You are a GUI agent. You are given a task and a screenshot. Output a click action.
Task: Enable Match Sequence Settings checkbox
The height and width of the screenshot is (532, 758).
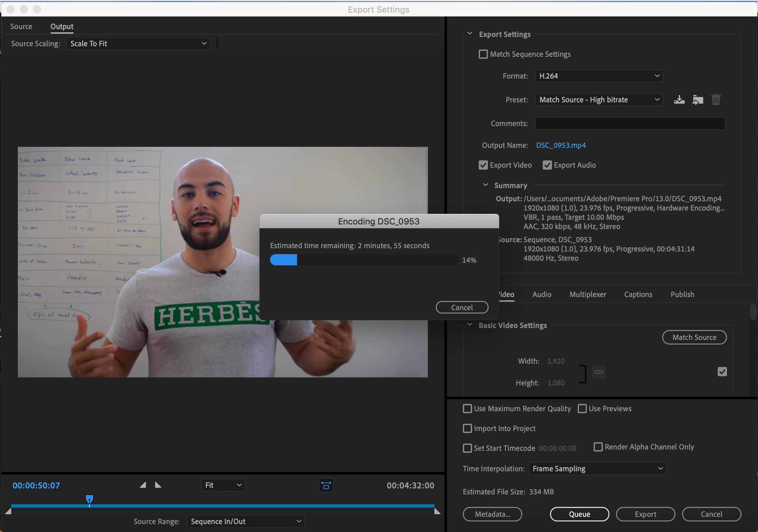483,54
